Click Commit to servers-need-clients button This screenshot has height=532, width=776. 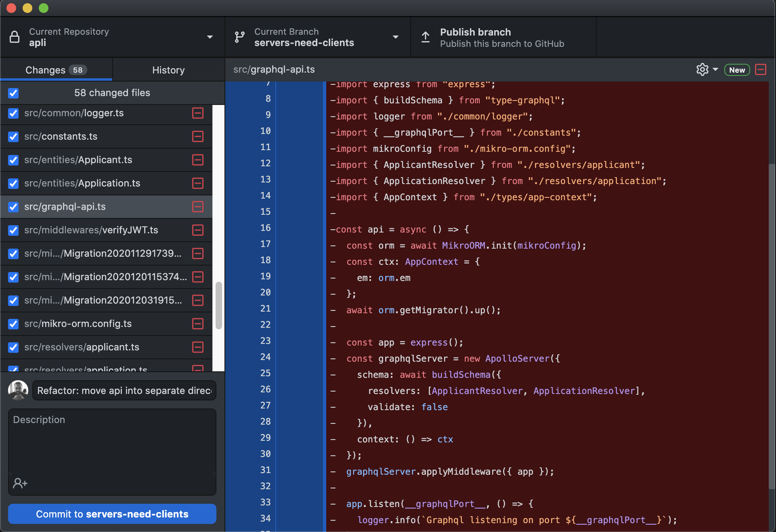click(x=112, y=514)
